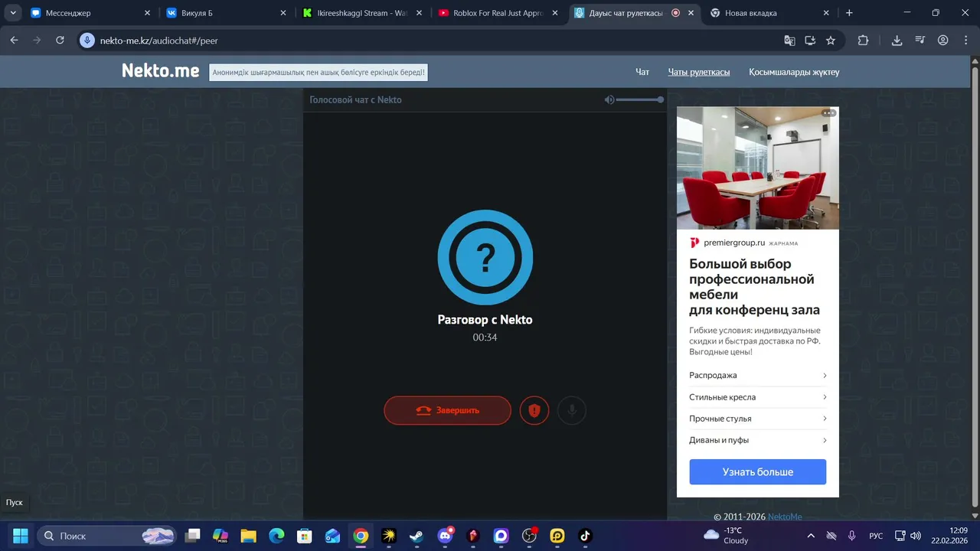Screen dimensions: 980x551
Task: Open Steam from taskbar
Action: pyautogui.click(x=416, y=536)
